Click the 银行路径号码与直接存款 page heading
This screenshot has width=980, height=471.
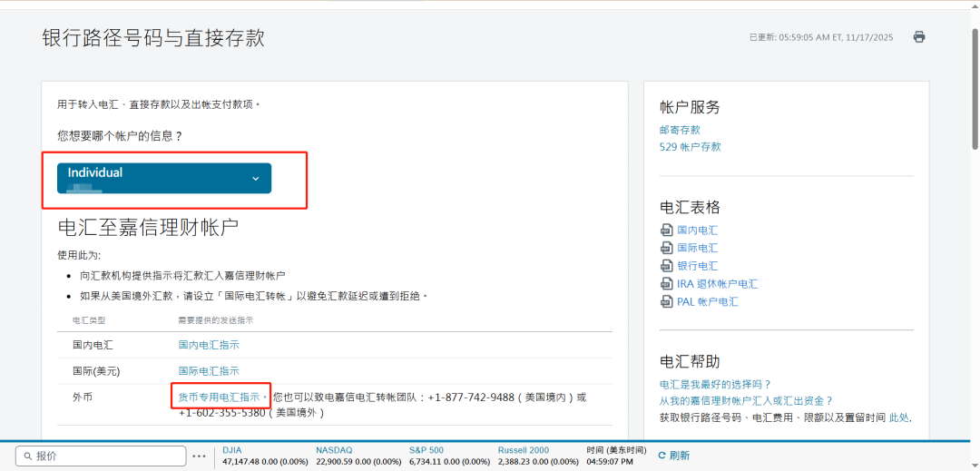pos(153,37)
